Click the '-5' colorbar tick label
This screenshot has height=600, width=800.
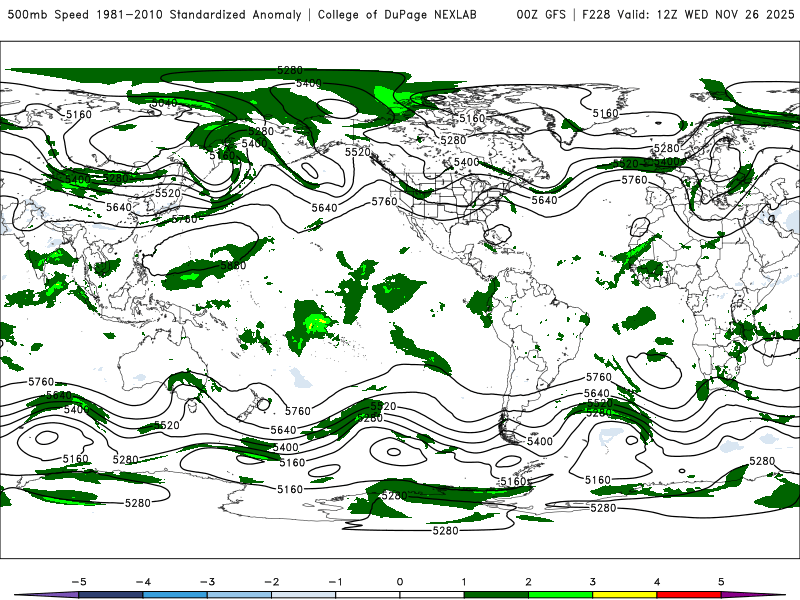click(x=79, y=582)
